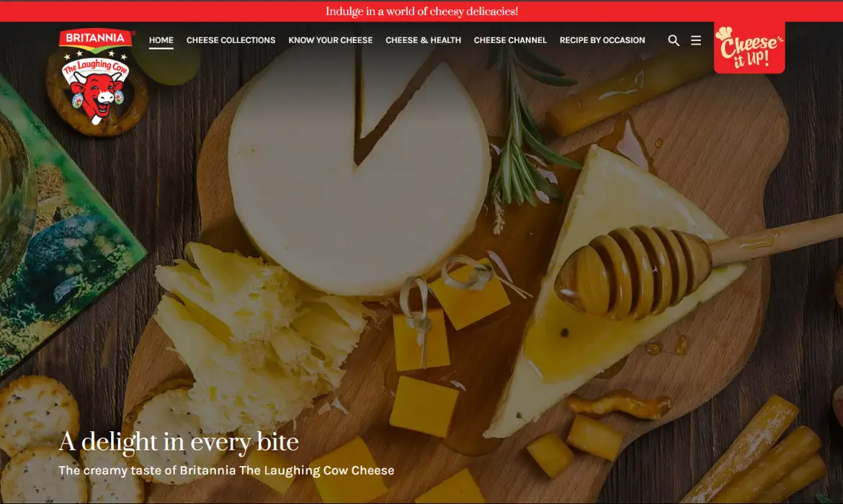Open the Cheese Channel nav link
Image resolution: width=843 pixels, height=504 pixels.
tap(510, 40)
